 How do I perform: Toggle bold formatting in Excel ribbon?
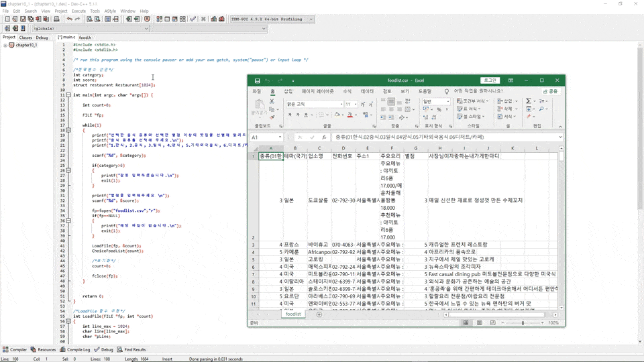pos(290,115)
